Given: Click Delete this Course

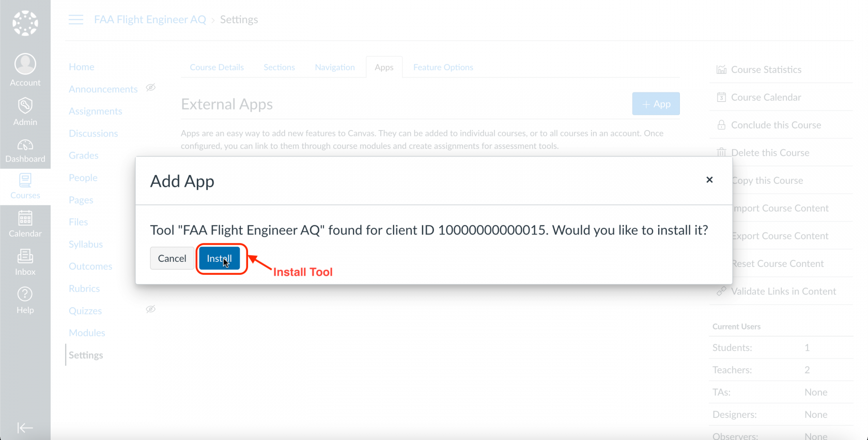Looking at the screenshot, I should point(770,153).
